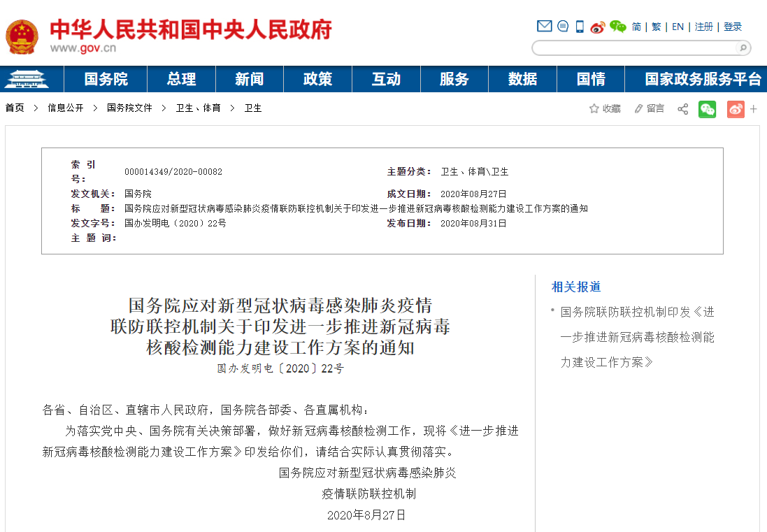Click the magnifier search icon

[x=742, y=48]
